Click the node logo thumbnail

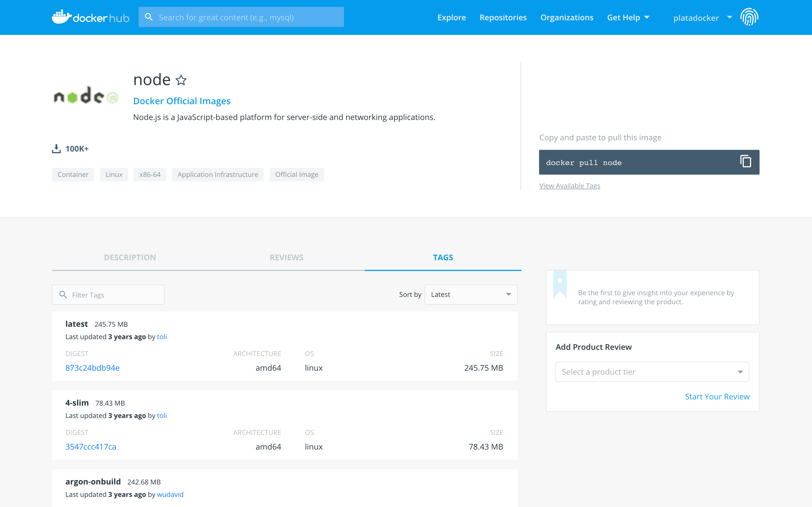click(86, 95)
